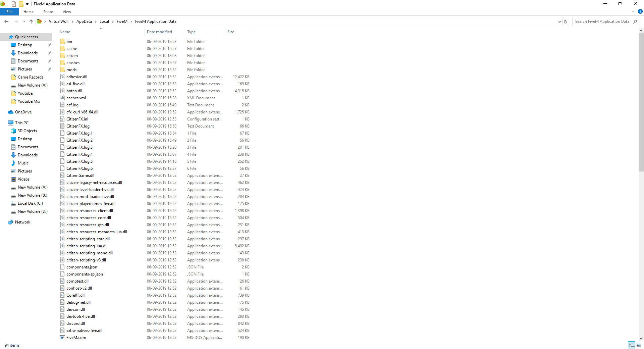Image resolution: width=644 pixels, height=349 pixels.
Task: Expand VirtualWolf breadcrumb chevron
Action: pyautogui.click(x=72, y=21)
